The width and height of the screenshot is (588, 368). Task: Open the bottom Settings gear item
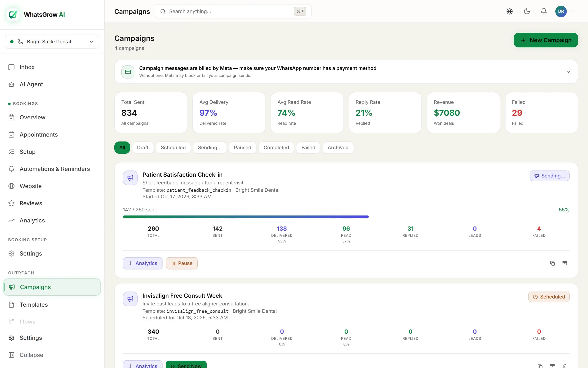click(52, 338)
